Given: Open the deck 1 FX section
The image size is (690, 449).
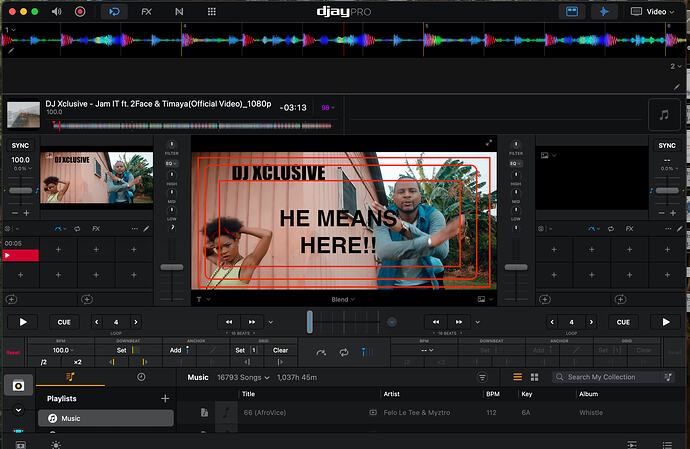Looking at the screenshot, I should (x=96, y=229).
